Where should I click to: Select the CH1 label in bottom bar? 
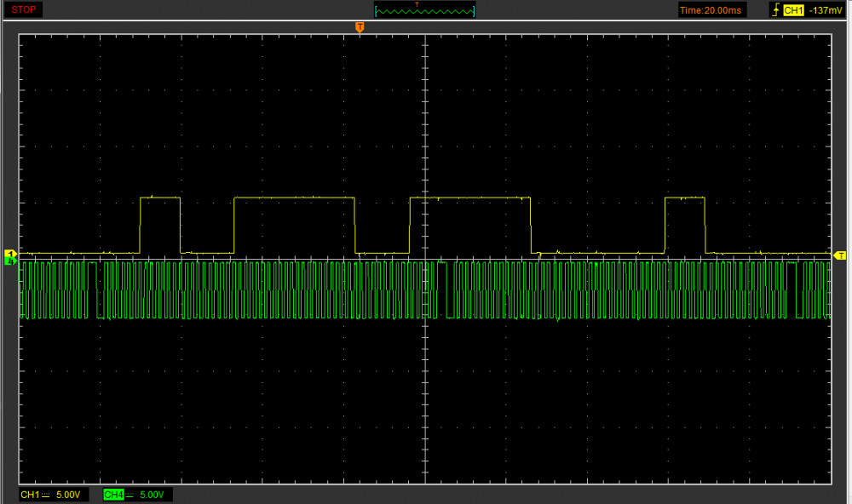pos(29,495)
